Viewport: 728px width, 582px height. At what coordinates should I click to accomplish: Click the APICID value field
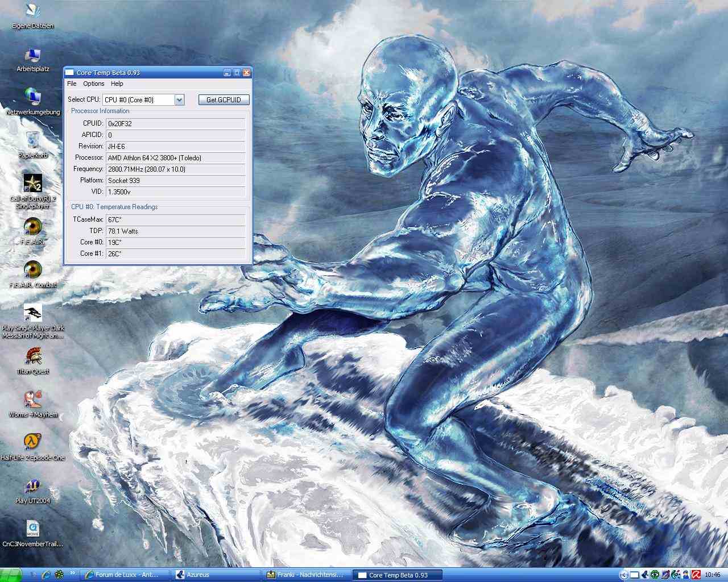point(175,135)
